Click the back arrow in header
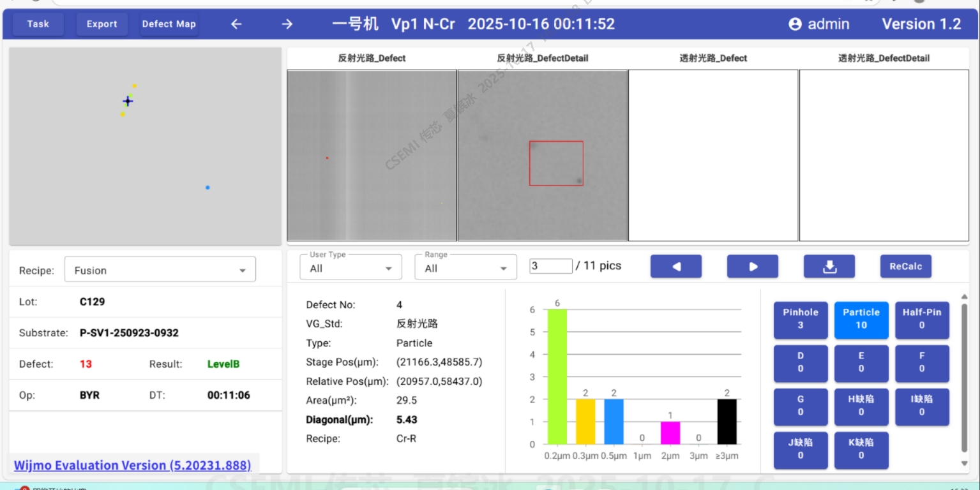 click(x=236, y=24)
